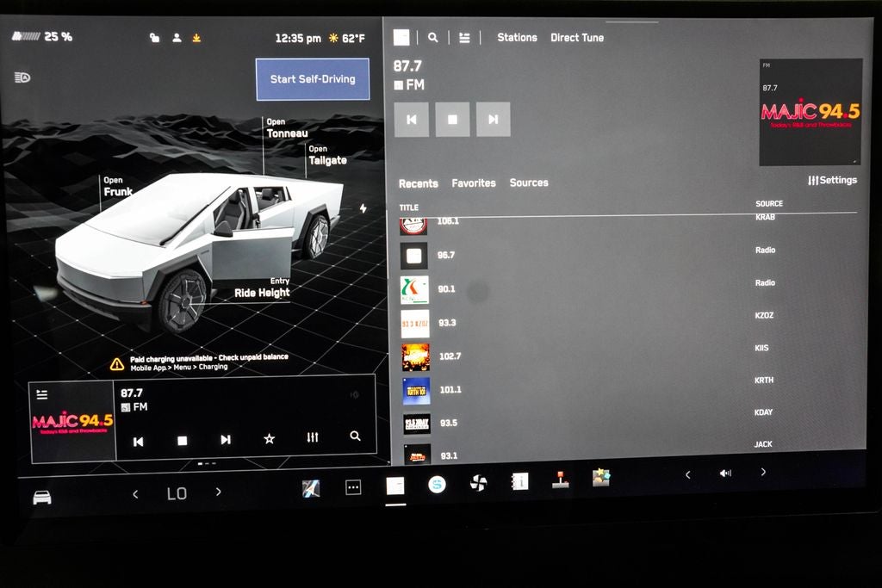Image resolution: width=882 pixels, height=588 pixels.
Task: Open climate controls via the fan icon
Action: 479,483
